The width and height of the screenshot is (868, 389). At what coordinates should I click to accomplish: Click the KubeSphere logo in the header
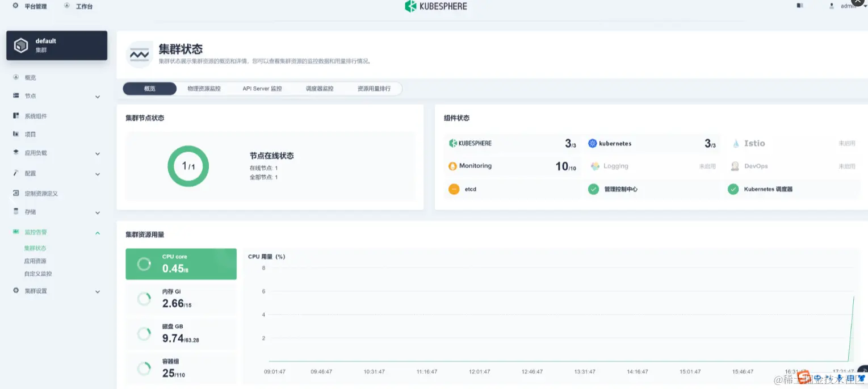tap(435, 6)
